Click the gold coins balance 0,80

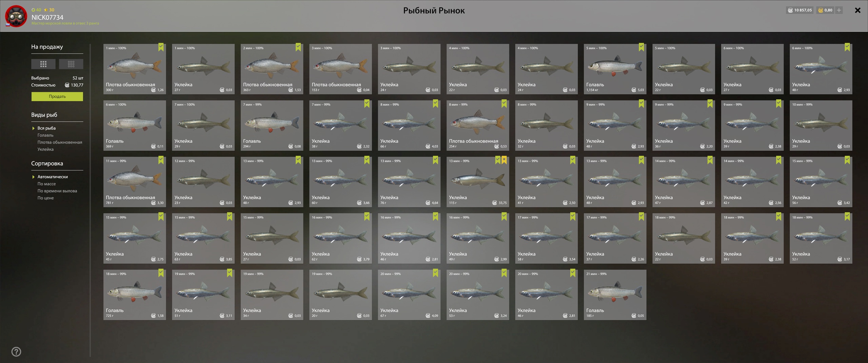click(825, 10)
